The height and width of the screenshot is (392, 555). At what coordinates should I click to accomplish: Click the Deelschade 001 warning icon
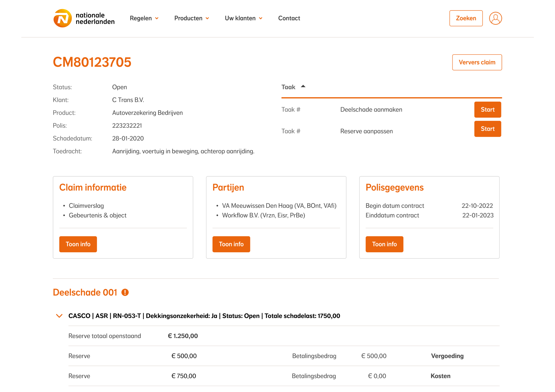coord(125,292)
